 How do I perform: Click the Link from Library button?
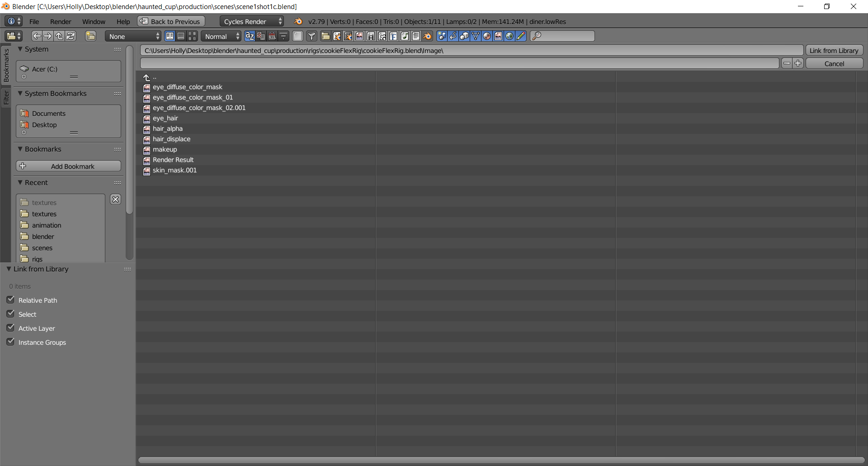[x=834, y=50]
